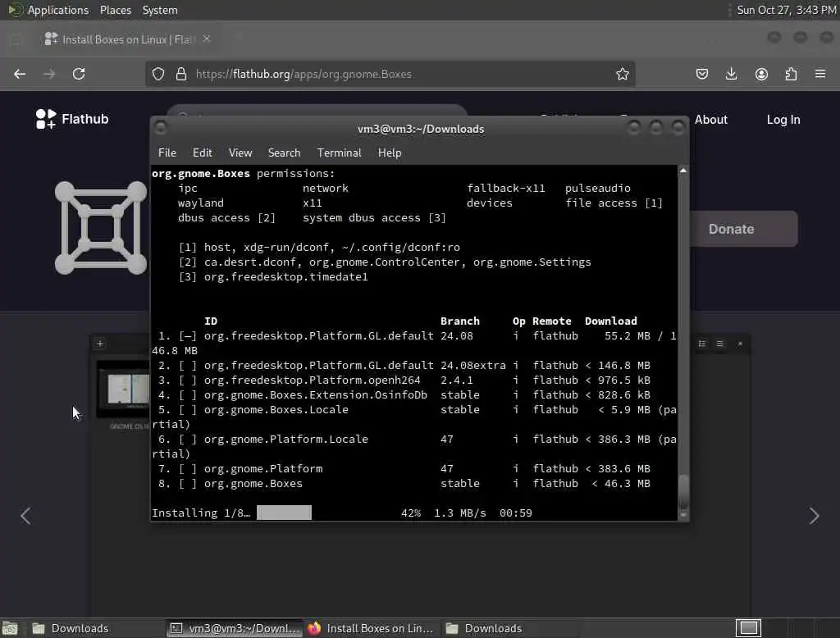The height and width of the screenshot is (638, 840).
Task: Click the terminal scrollbar up arrow
Action: (683, 171)
